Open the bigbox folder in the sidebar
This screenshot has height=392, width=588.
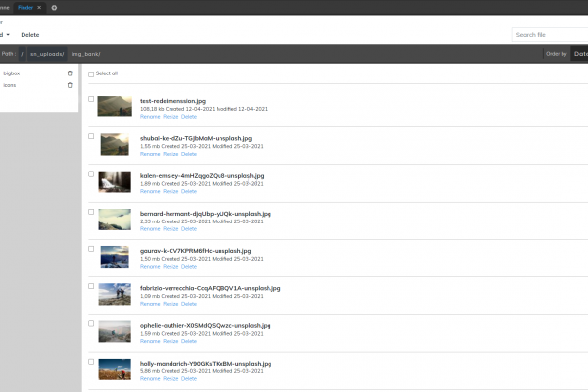[11, 73]
